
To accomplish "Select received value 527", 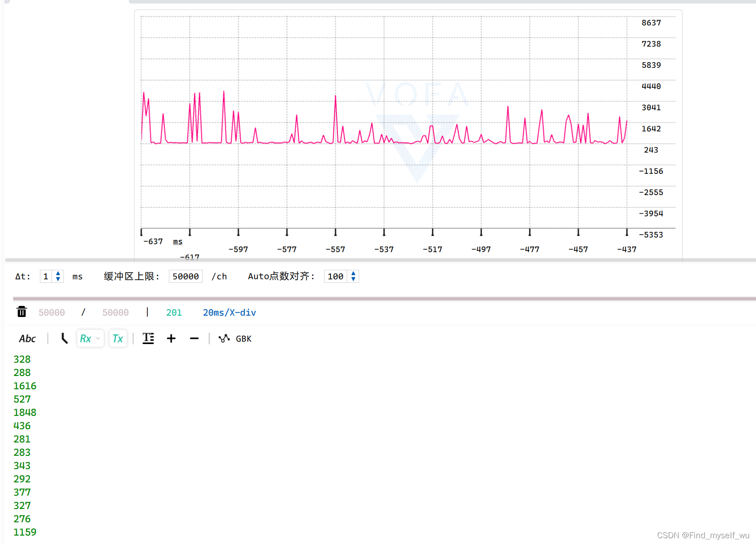I will [22, 399].
